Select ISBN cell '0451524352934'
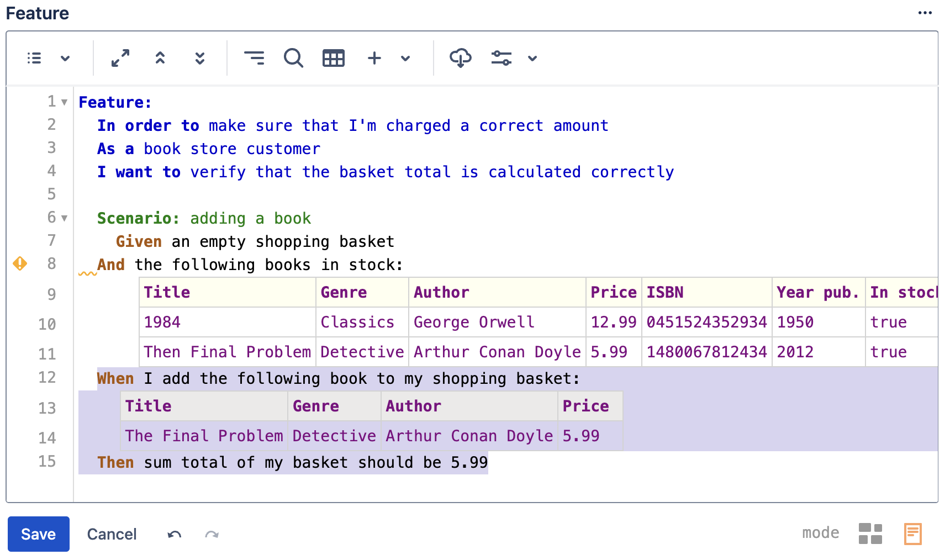This screenshot has width=950, height=560. point(707,322)
